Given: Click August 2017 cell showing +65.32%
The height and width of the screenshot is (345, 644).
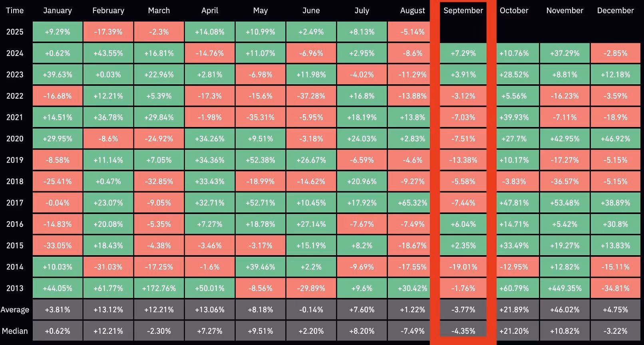Looking at the screenshot, I should (413, 203).
